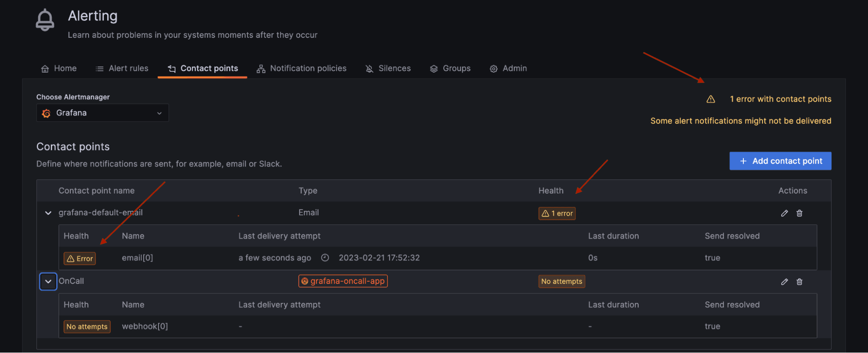
Task: Open the Admin tab
Action: point(508,68)
